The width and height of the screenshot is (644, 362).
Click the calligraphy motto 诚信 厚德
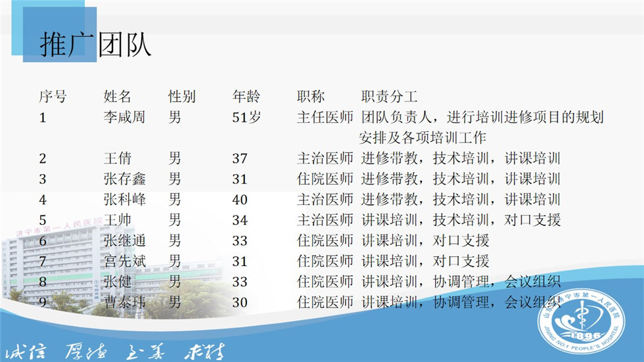point(57,351)
